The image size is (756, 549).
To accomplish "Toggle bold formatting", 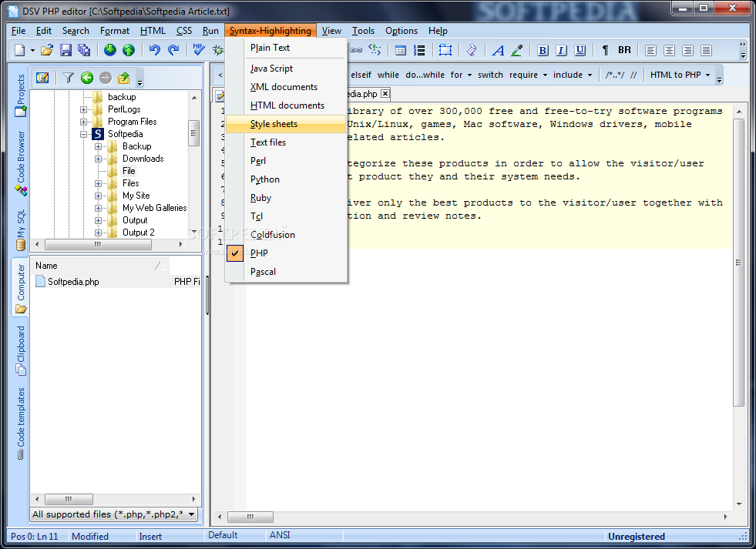I will pyautogui.click(x=543, y=50).
